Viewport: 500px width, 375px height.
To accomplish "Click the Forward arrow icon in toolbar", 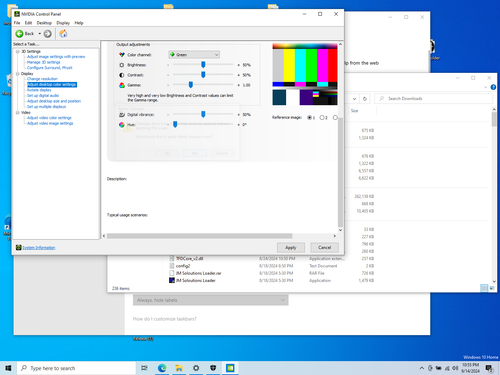I will (x=48, y=34).
